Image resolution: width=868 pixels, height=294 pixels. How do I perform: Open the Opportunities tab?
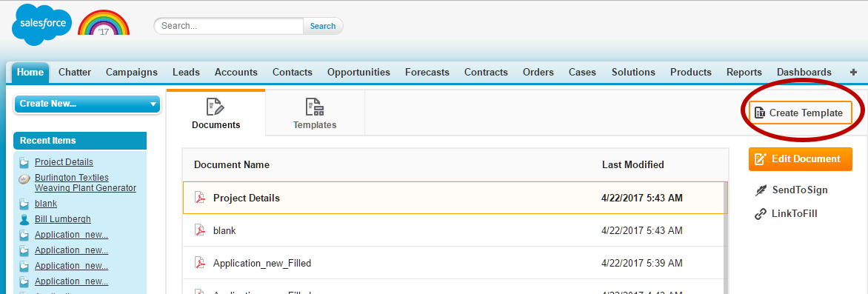[x=358, y=72]
